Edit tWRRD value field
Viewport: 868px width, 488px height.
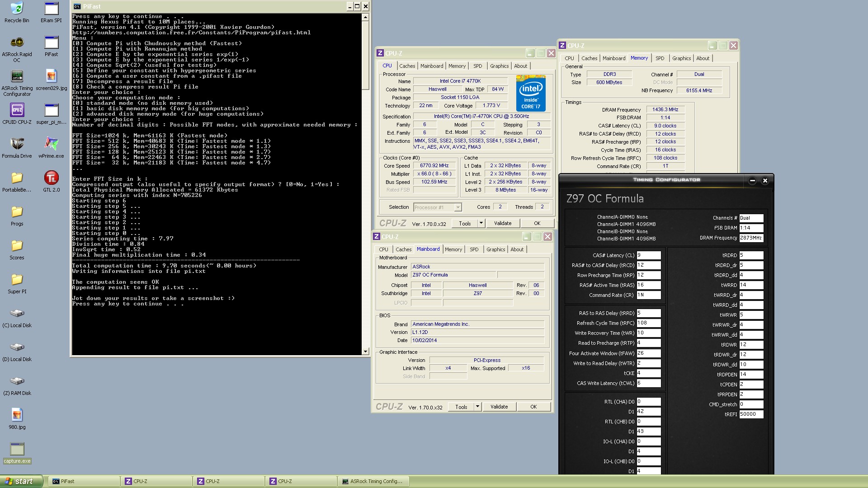pyautogui.click(x=751, y=285)
